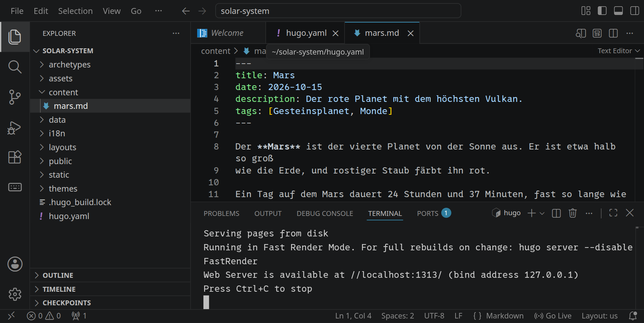644x323 pixels.
Task: Maximize the terminal panel size
Action: pos(613,213)
